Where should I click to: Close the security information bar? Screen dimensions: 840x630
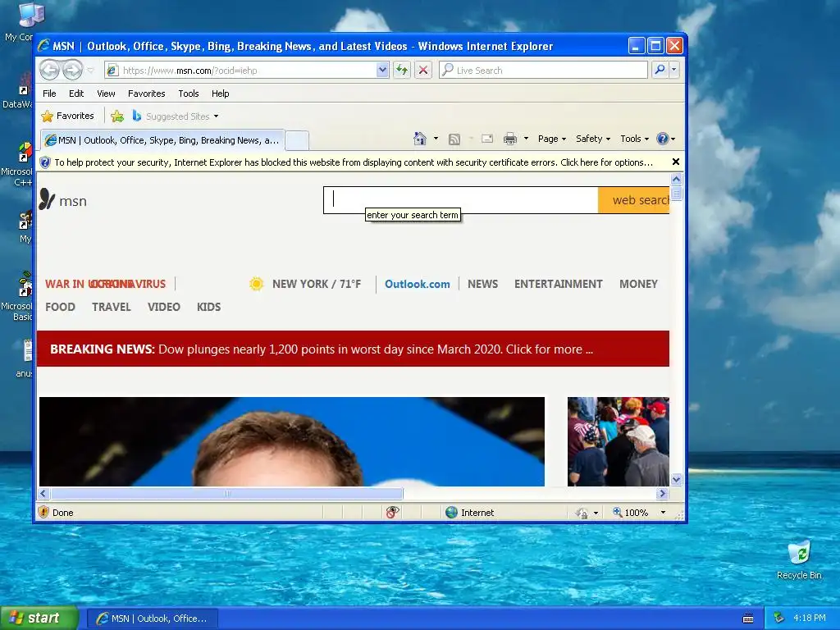pos(676,162)
